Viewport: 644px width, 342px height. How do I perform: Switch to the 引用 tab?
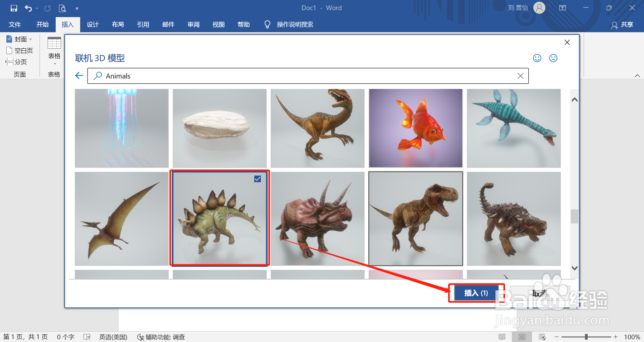(143, 25)
